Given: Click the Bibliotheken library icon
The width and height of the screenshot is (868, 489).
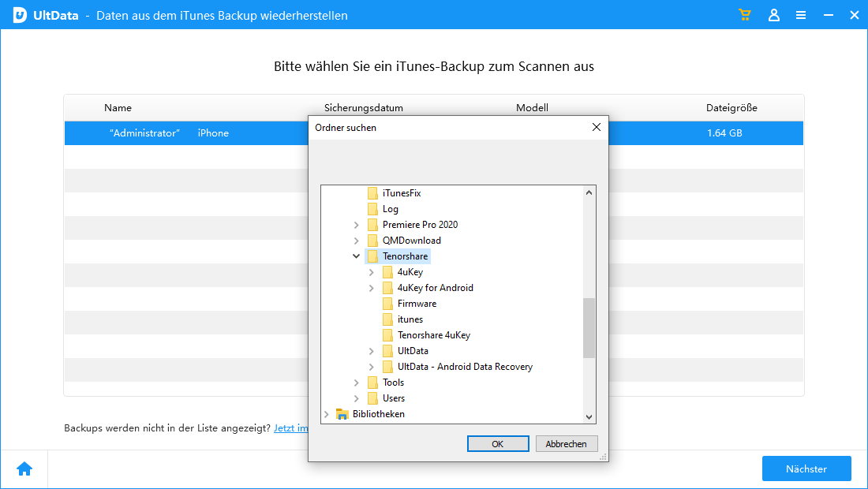Looking at the screenshot, I should coord(342,414).
